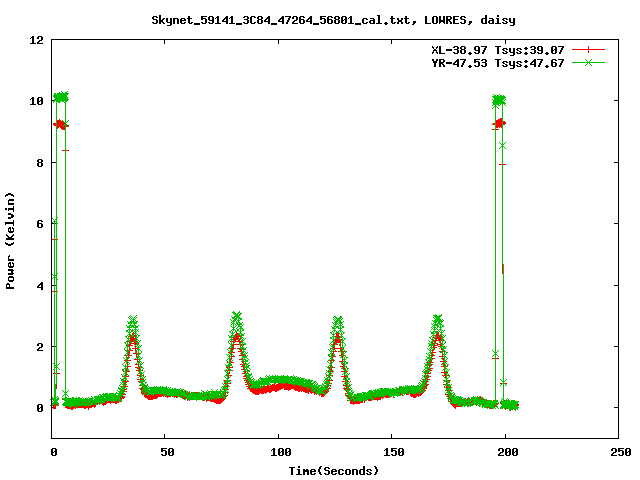Viewport: 640px width, 480px height.
Task: Click the Power (Kelvin) axis label
Action: point(10,240)
